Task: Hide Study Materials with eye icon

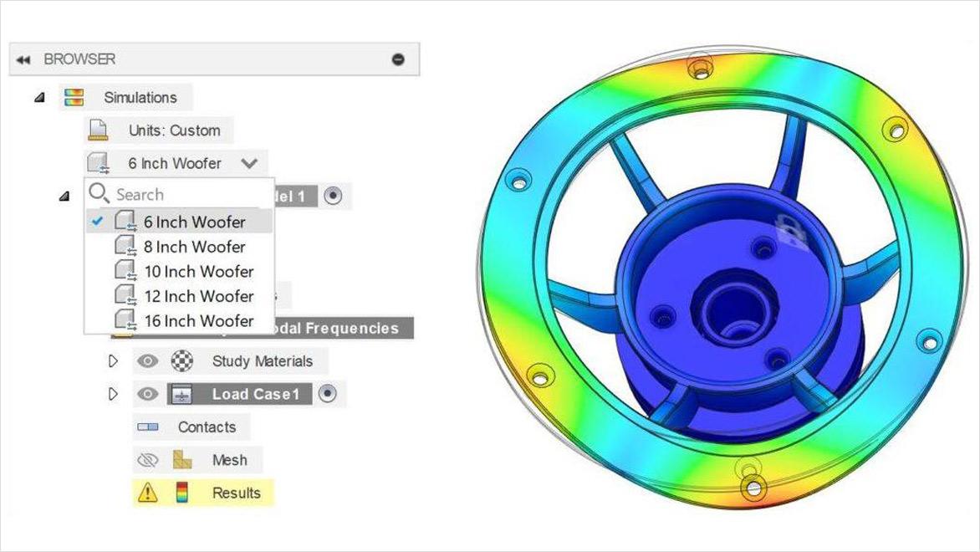Action: tap(147, 361)
